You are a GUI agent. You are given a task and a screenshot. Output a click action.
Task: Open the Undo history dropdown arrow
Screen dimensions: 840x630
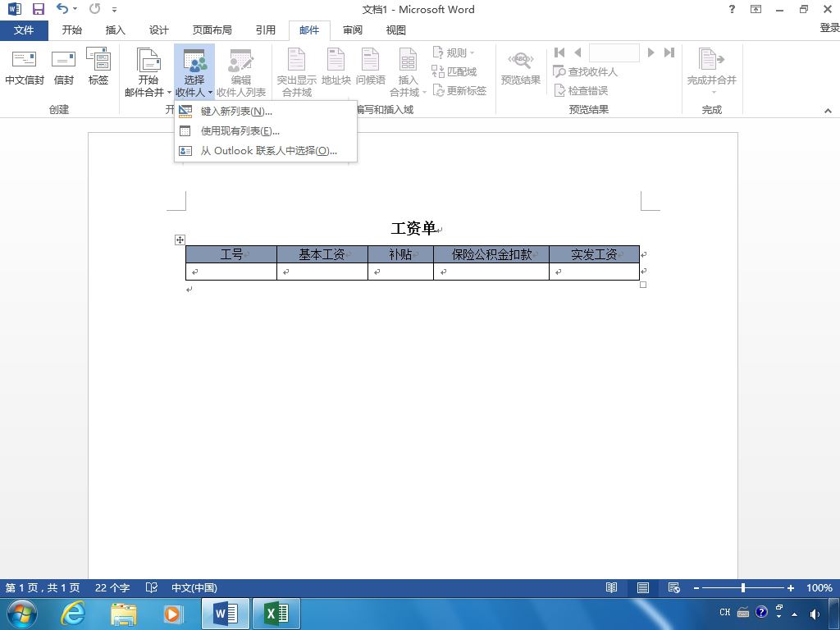pos(75,8)
